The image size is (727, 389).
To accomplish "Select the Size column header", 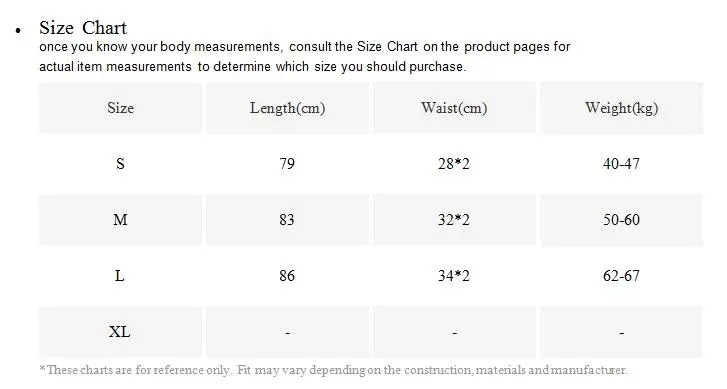I will click(121, 108).
